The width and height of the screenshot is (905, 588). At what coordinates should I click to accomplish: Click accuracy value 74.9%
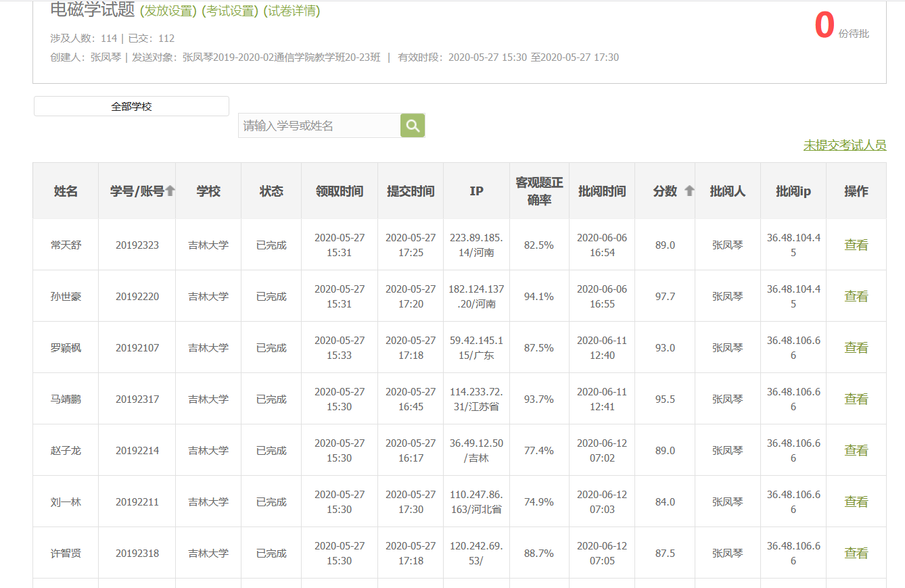click(x=539, y=501)
